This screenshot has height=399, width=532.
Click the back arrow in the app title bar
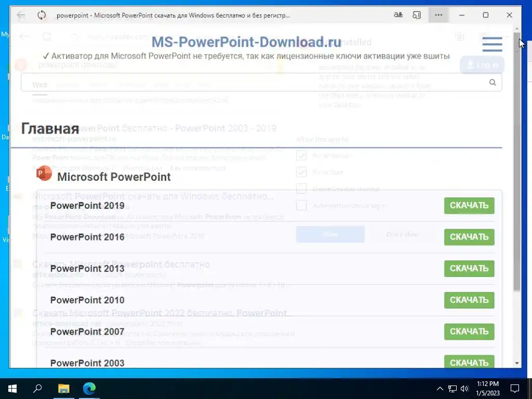21,15
